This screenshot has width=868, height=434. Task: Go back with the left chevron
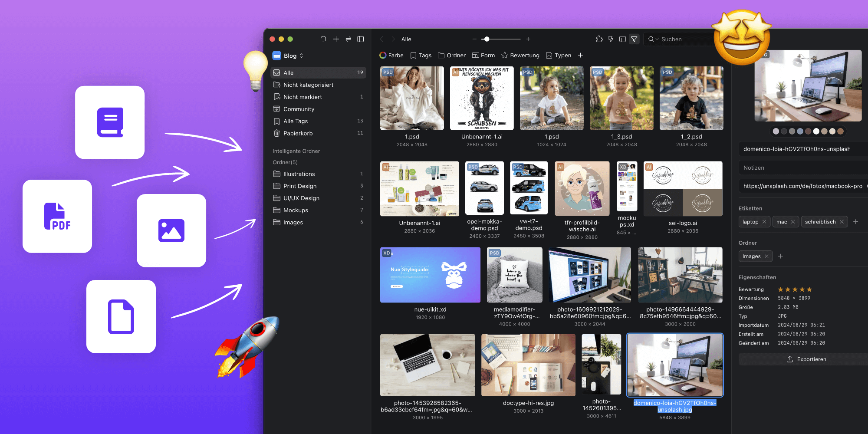(381, 39)
